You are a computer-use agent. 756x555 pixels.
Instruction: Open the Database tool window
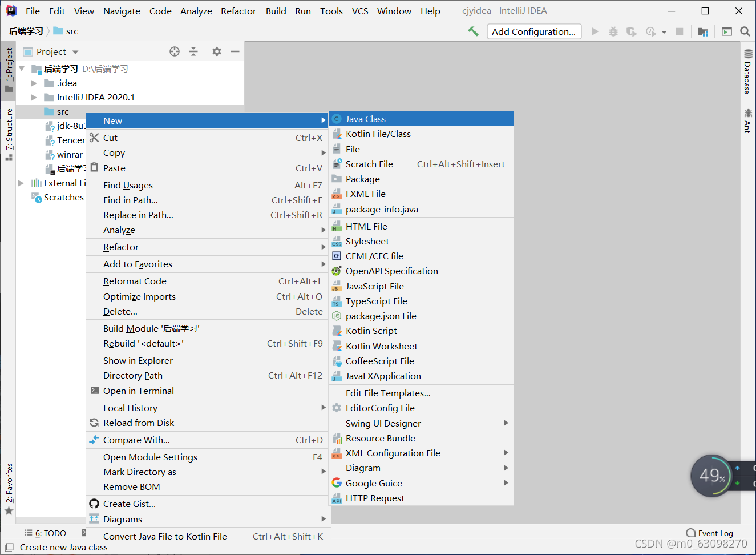[747, 72]
